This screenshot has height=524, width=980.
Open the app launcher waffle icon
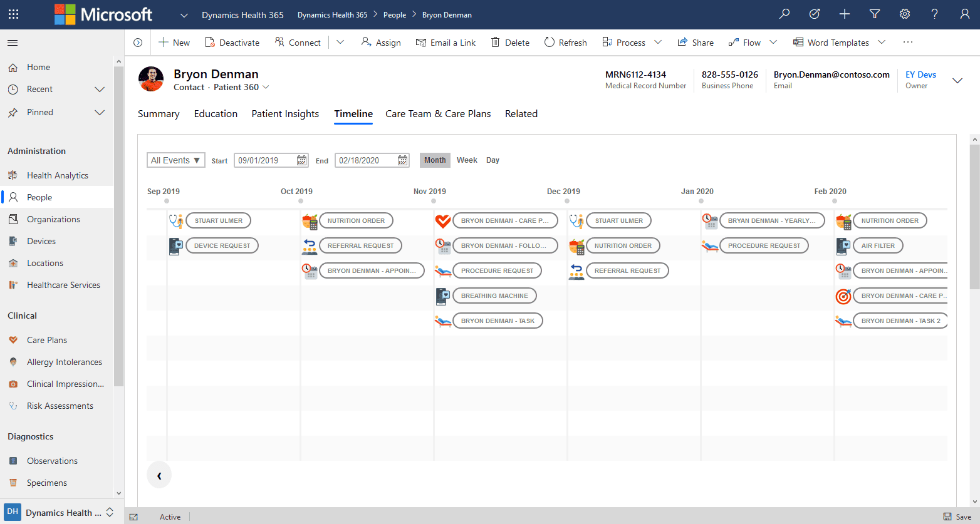pyautogui.click(x=13, y=14)
